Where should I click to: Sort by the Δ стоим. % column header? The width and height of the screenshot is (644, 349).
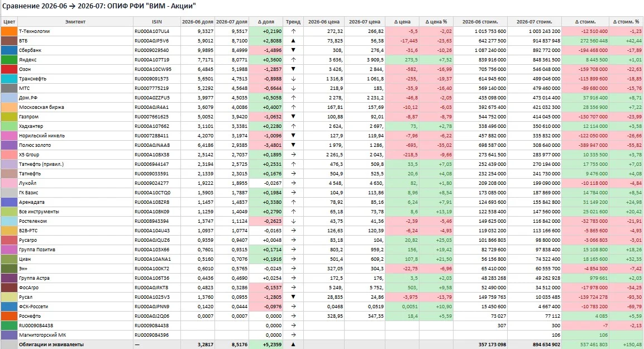click(x=626, y=22)
